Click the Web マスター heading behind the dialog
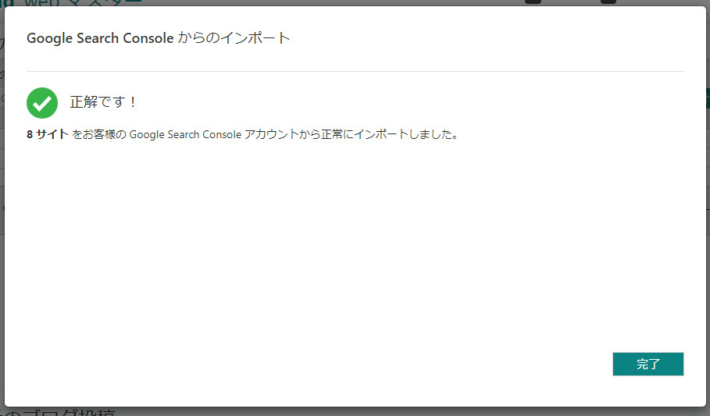The image size is (710, 416). tap(80, 3)
